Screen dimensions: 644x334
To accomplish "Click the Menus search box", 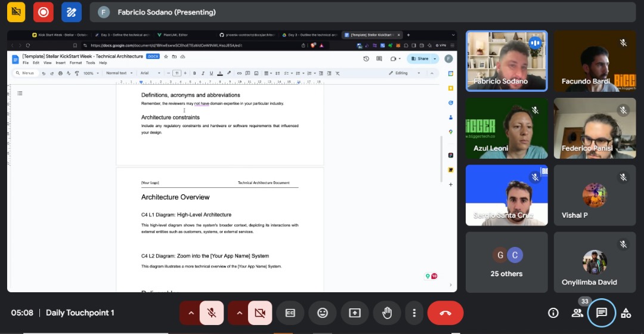I will [x=26, y=73].
